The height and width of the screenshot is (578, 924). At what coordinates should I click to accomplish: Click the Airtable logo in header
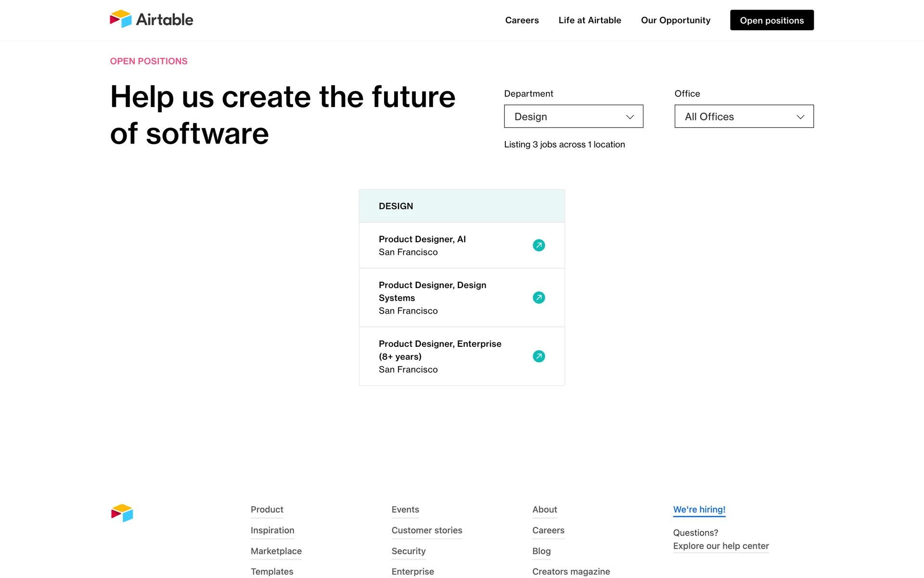(x=151, y=19)
